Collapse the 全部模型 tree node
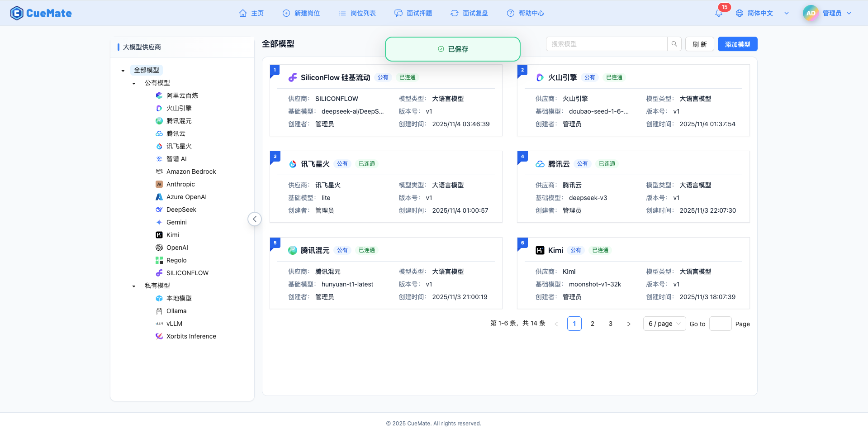Image resolution: width=868 pixels, height=434 pixels. (123, 71)
